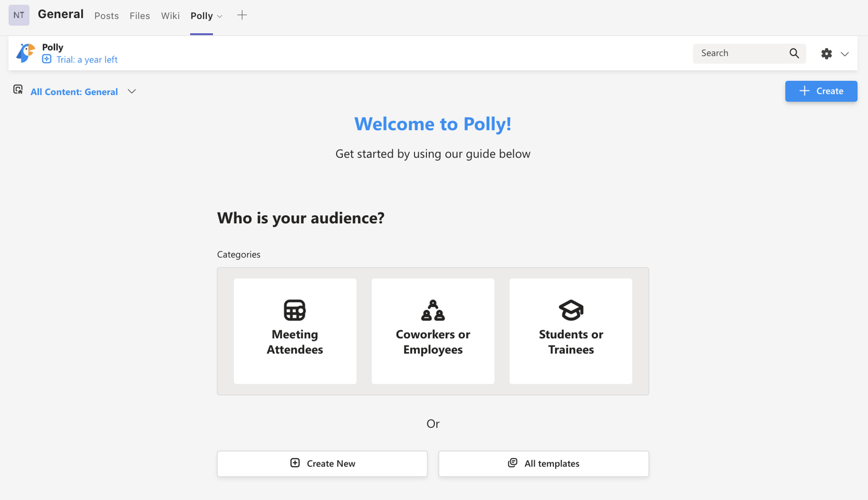The image size is (868, 500).
Task: Click the trial badge icon beside Polly
Action: click(46, 59)
